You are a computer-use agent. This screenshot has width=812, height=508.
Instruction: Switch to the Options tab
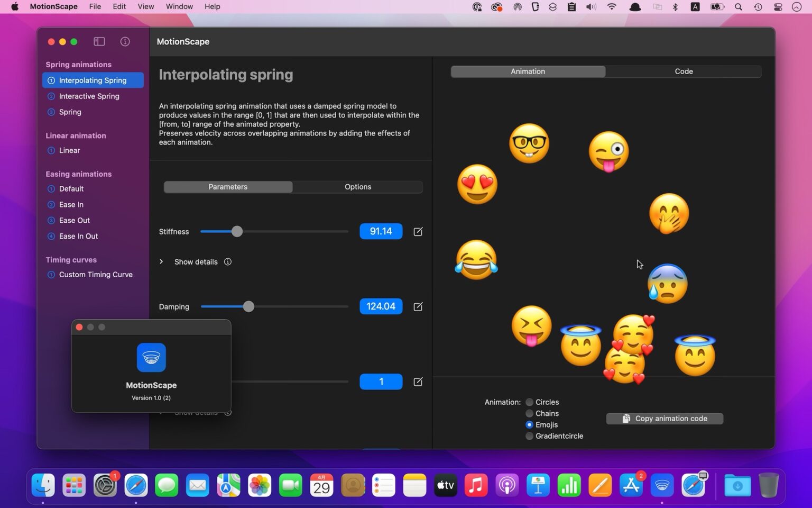358,187
